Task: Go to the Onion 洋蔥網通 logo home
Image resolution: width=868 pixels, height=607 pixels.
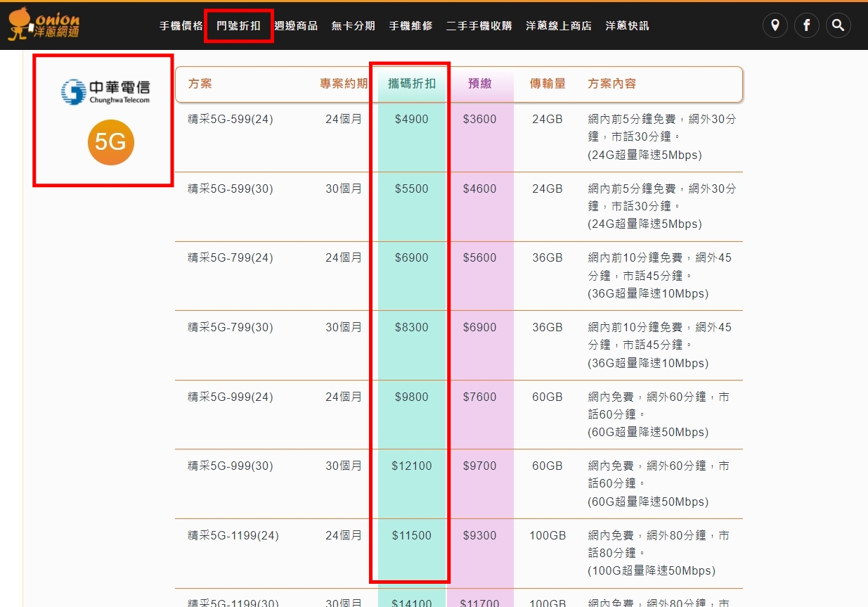Action: (x=44, y=25)
